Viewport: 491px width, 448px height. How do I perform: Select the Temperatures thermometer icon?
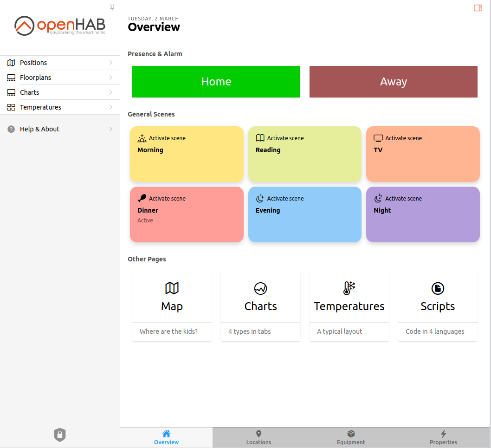pyautogui.click(x=349, y=288)
